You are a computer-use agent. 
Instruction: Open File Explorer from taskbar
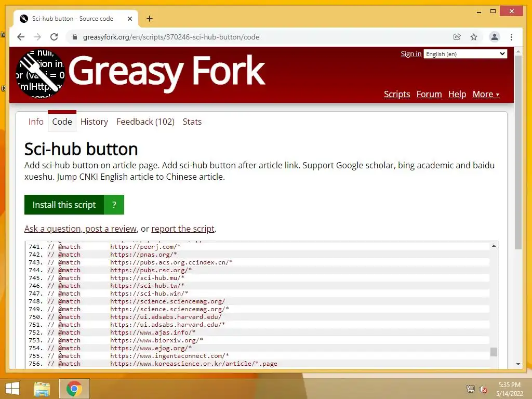42,389
